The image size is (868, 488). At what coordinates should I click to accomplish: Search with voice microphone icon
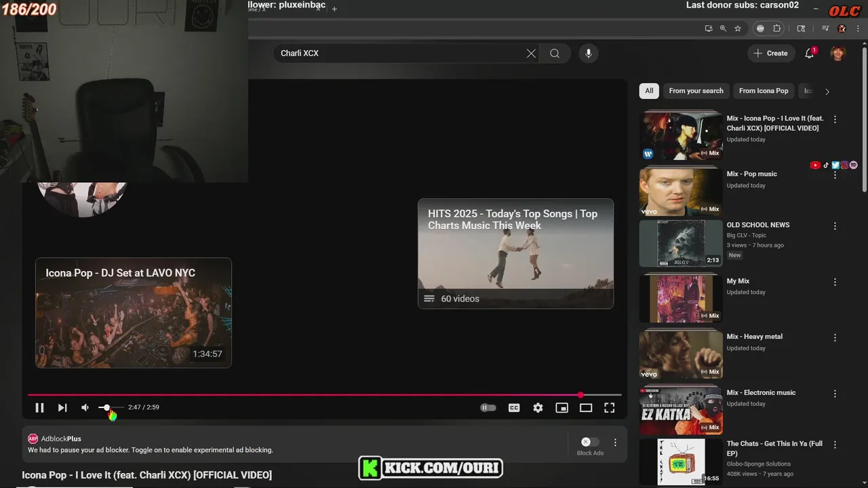click(x=589, y=54)
